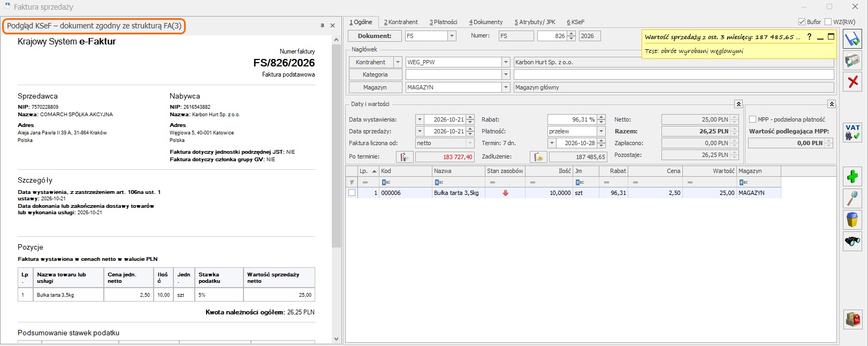The image size is (868, 346).
Task: Click the Kategoria button
Action: click(x=375, y=74)
